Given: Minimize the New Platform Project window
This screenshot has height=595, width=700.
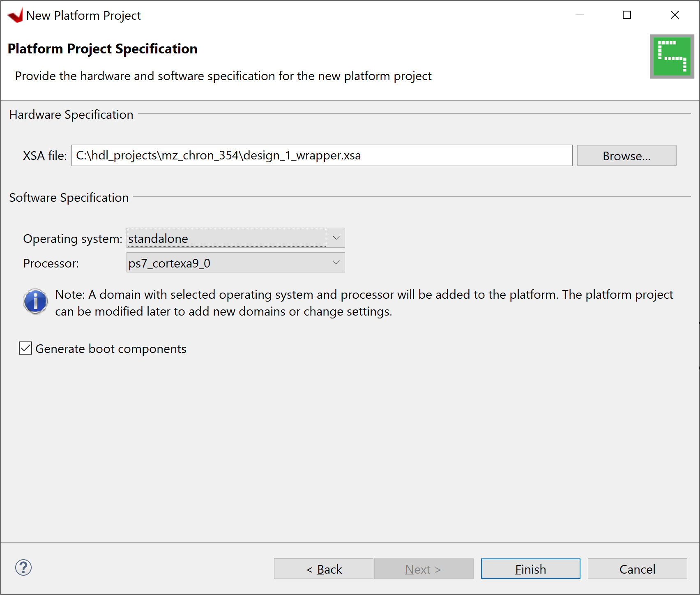Looking at the screenshot, I should 580,15.
